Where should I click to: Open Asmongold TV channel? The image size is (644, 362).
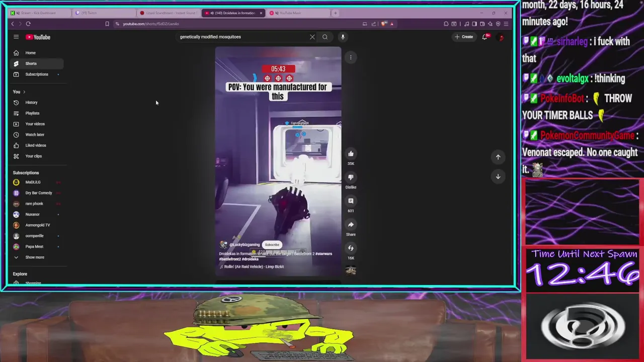pos(37,225)
